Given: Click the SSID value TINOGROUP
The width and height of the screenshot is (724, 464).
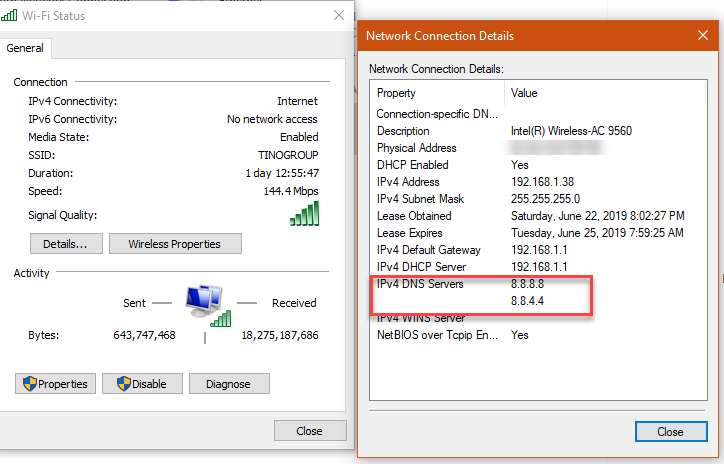Looking at the screenshot, I should 288,155.
